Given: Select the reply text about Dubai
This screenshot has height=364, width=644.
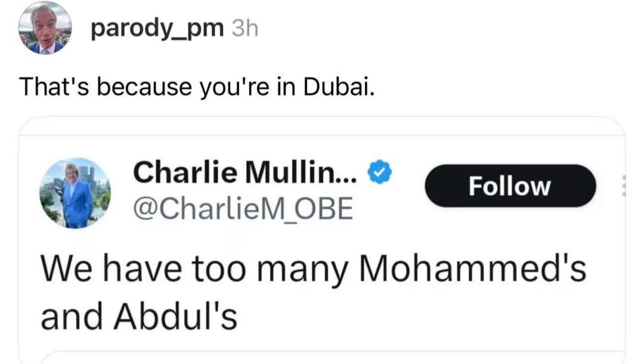Looking at the screenshot, I should pos(197,87).
